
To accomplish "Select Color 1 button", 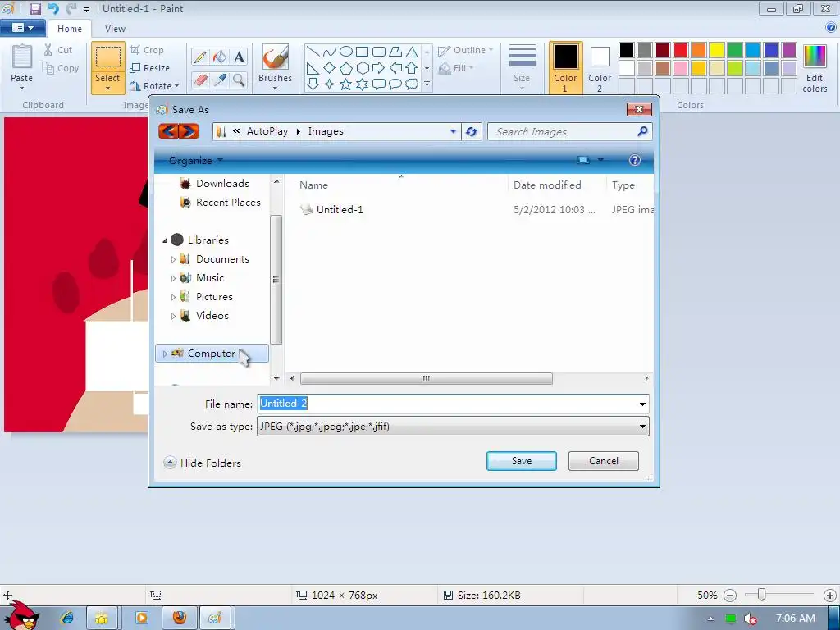I will (566, 68).
